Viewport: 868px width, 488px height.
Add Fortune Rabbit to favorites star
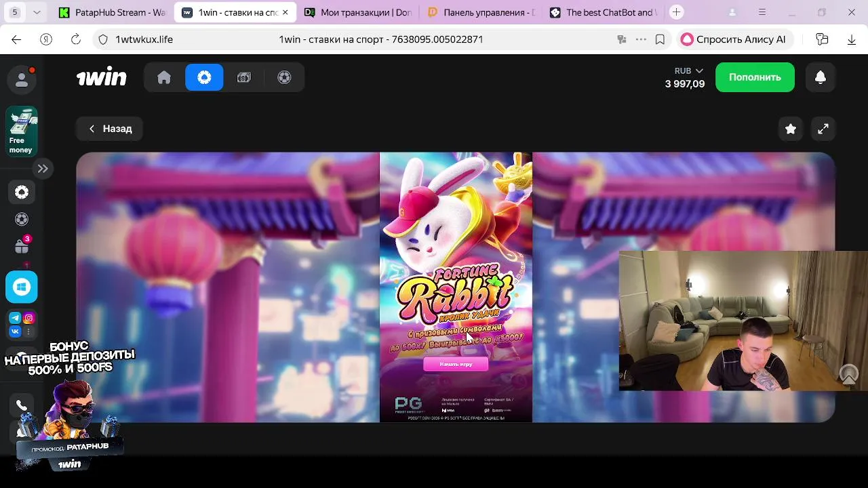pyautogui.click(x=791, y=129)
